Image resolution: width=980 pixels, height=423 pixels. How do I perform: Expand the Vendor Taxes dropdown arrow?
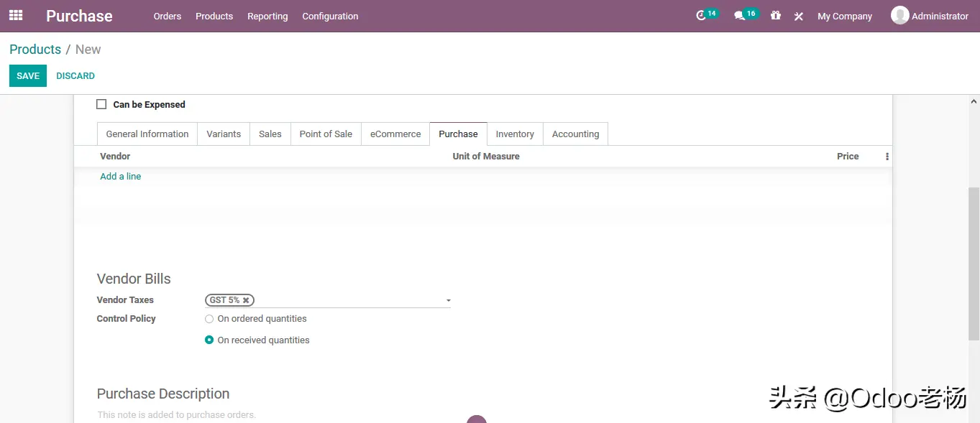tap(448, 301)
